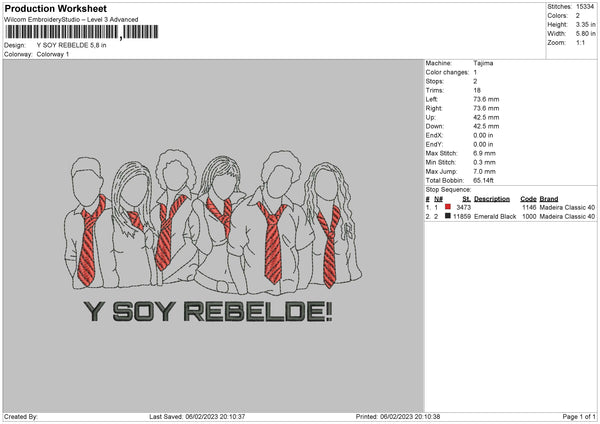
Task: Click thread code 1000
Action: pos(529,217)
